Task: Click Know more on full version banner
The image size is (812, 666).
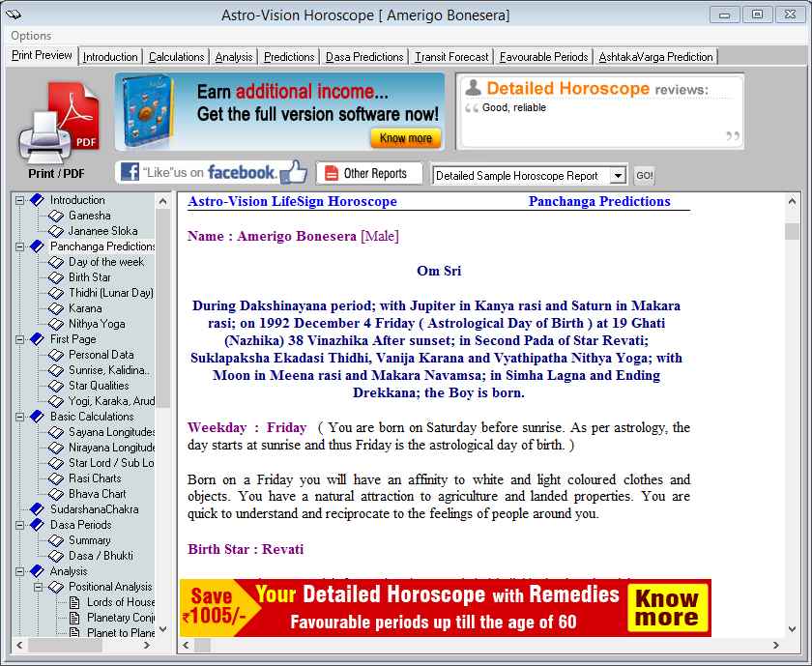Action: pyautogui.click(x=405, y=138)
